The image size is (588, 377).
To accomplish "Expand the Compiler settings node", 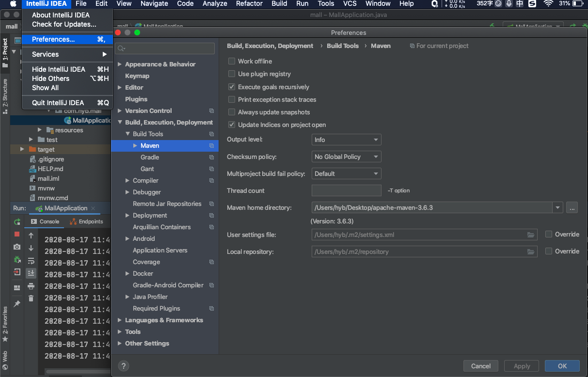I will click(x=127, y=180).
